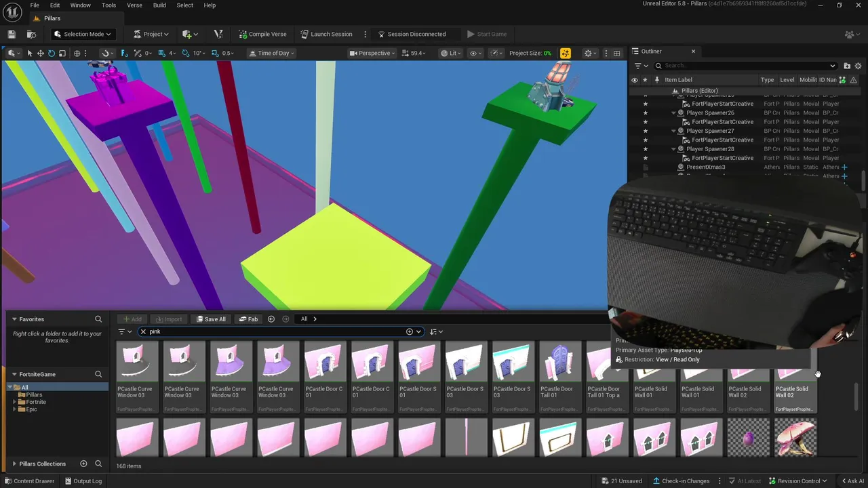Click the Check-in Changes button
868x488 pixels.
coord(681,481)
